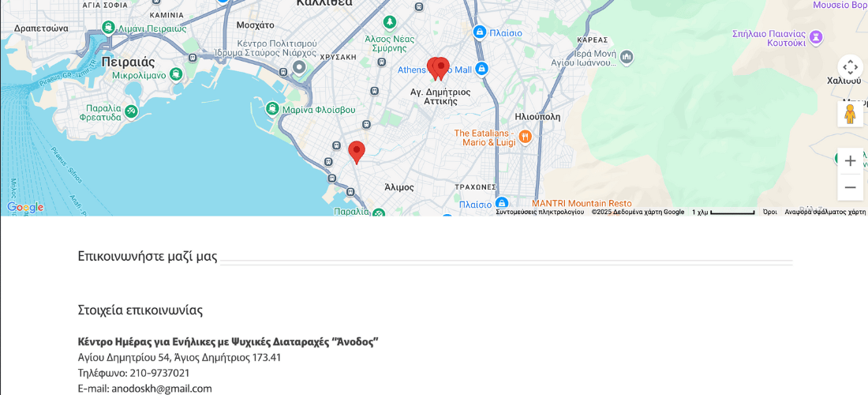Viewport: 868px width, 395px height.
Task: Toggle the map scale bar units
Action: pyautogui.click(x=723, y=213)
